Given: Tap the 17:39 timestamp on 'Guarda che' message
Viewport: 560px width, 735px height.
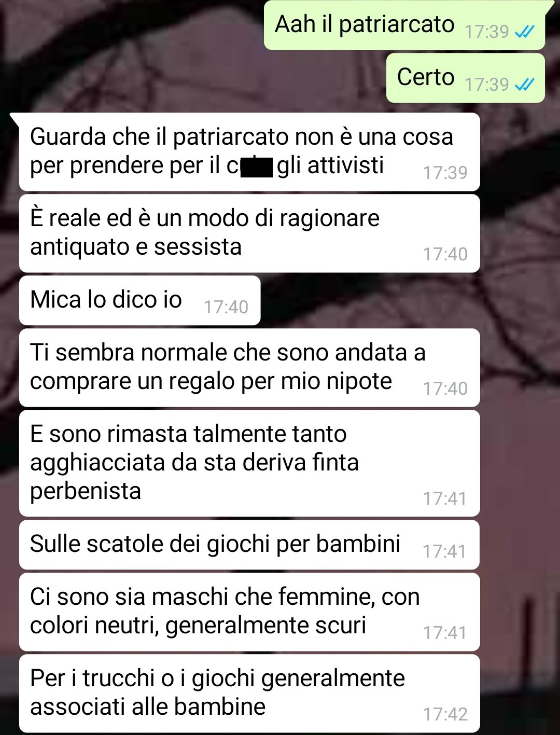Looking at the screenshot, I should point(445,173).
